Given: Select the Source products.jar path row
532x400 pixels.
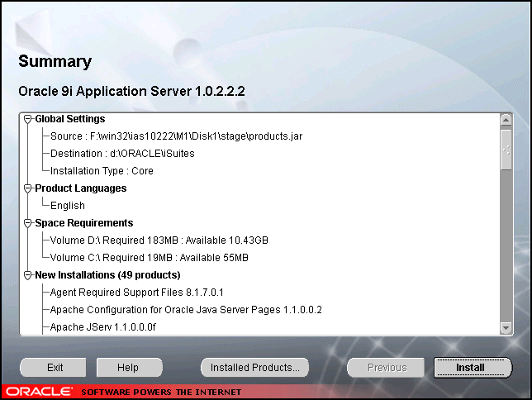Looking at the screenshot, I should click(x=176, y=136).
